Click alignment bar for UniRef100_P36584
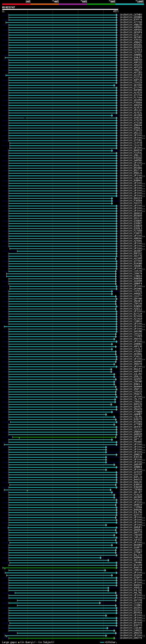 pyautogui.click(x=61, y=201)
